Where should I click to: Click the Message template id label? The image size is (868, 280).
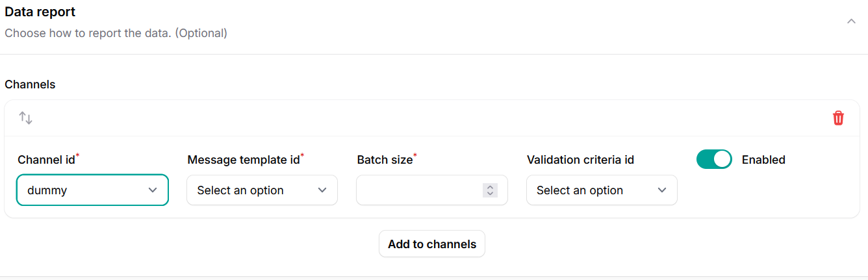pos(244,160)
